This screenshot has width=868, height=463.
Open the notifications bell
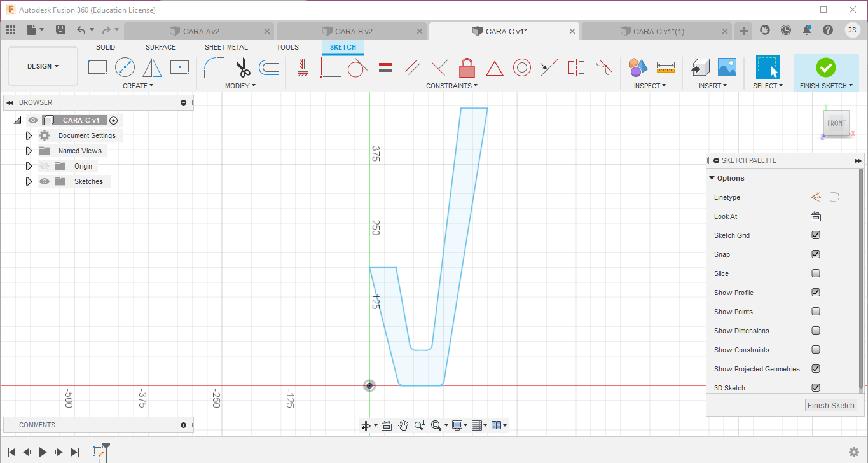pos(807,30)
